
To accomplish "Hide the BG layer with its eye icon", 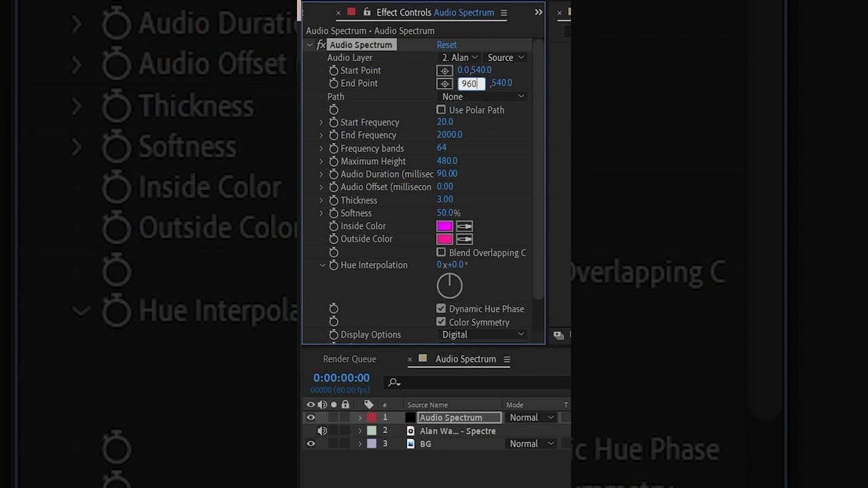I will 311,444.
